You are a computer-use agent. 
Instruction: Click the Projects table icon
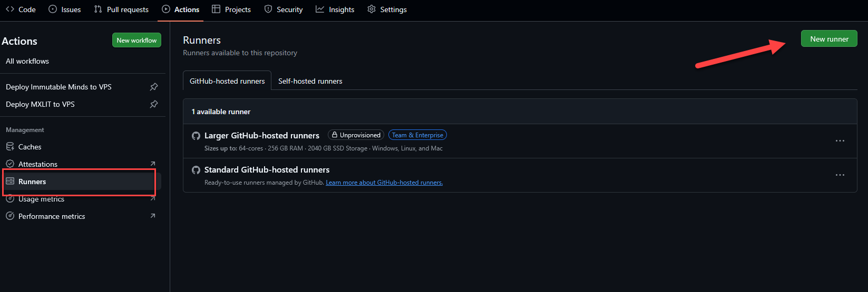[216, 9]
